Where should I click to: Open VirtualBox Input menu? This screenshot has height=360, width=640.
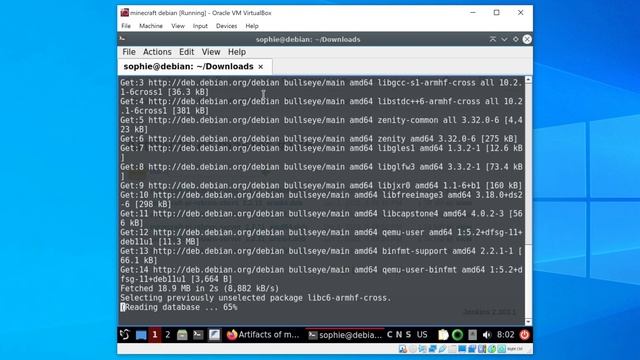point(200,26)
